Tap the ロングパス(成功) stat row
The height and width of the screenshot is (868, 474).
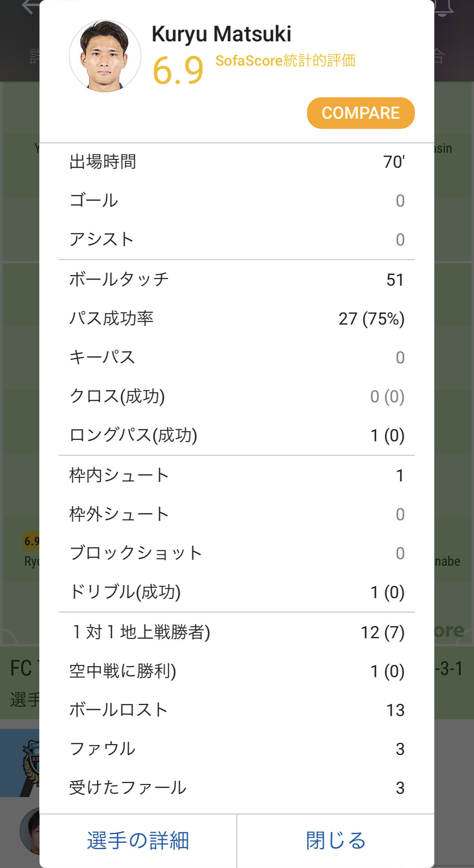[x=237, y=435]
